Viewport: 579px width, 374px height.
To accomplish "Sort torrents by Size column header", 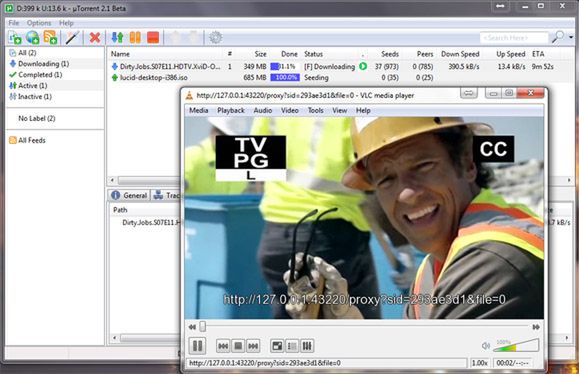I will coord(260,54).
